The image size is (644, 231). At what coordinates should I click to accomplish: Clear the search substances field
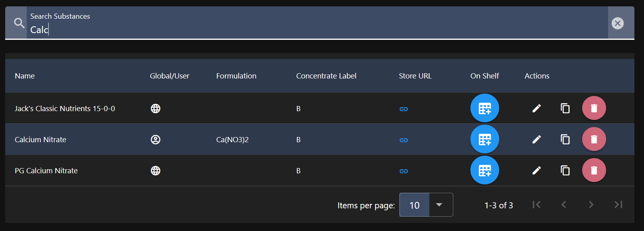click(617, 23)
